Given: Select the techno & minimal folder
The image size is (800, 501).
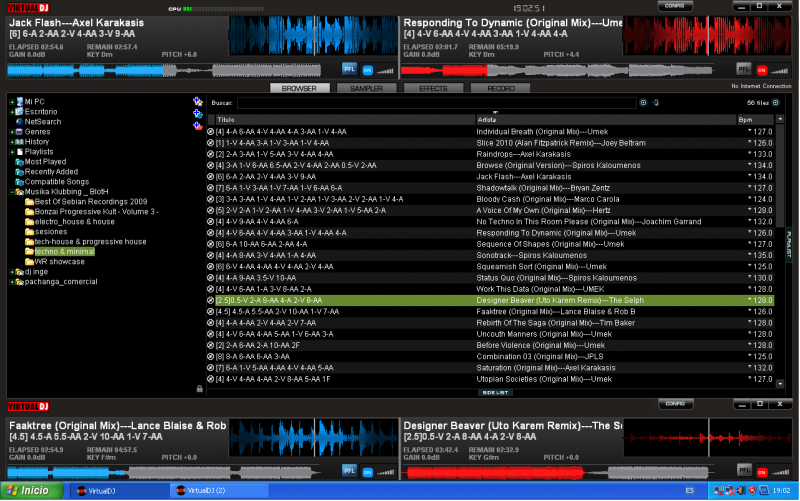Looking at the screenshot, I should [x=64, y=252].
